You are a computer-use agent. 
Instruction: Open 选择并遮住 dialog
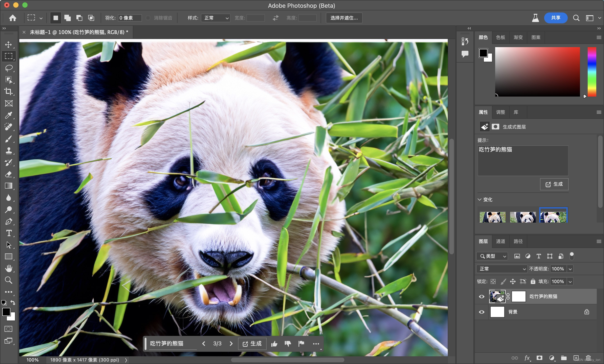344,18
